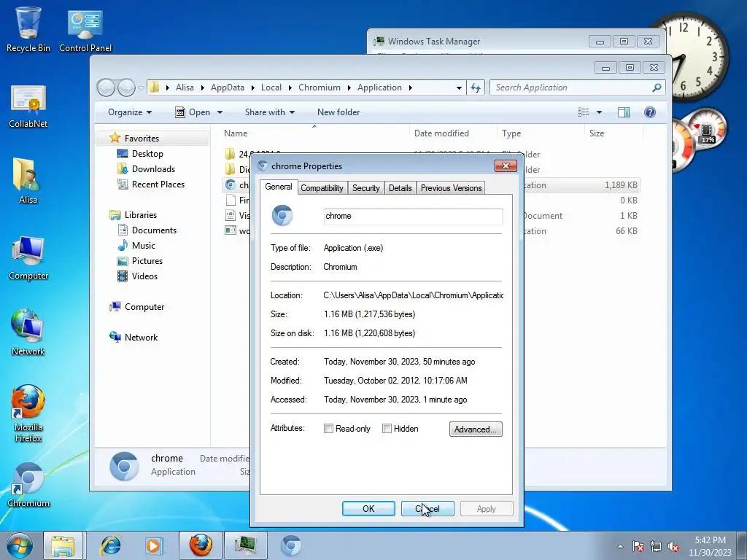Click the chrome file name field
747x560 pixels.
coord(413,216)
